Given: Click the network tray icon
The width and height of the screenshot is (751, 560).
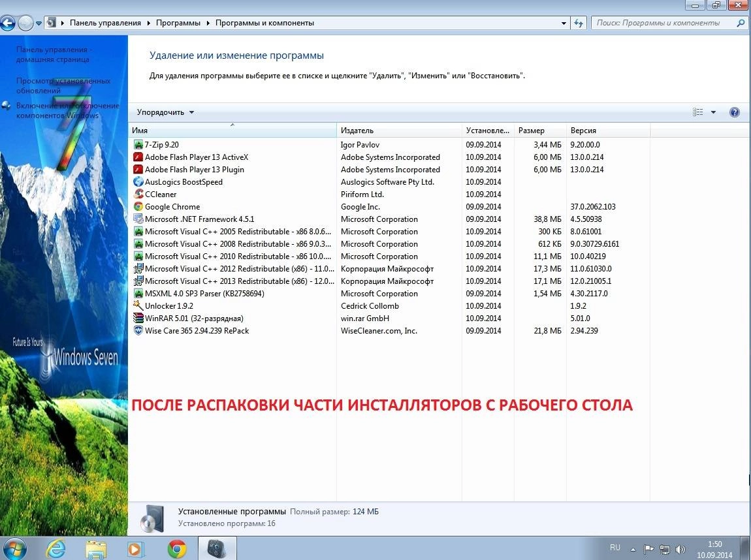Looking at the screenshot, I should (665, 550).
